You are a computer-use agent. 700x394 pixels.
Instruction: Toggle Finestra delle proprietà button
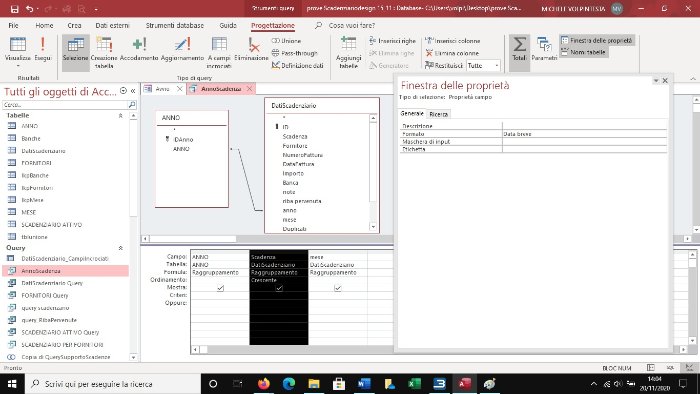[x=596, y=41]
